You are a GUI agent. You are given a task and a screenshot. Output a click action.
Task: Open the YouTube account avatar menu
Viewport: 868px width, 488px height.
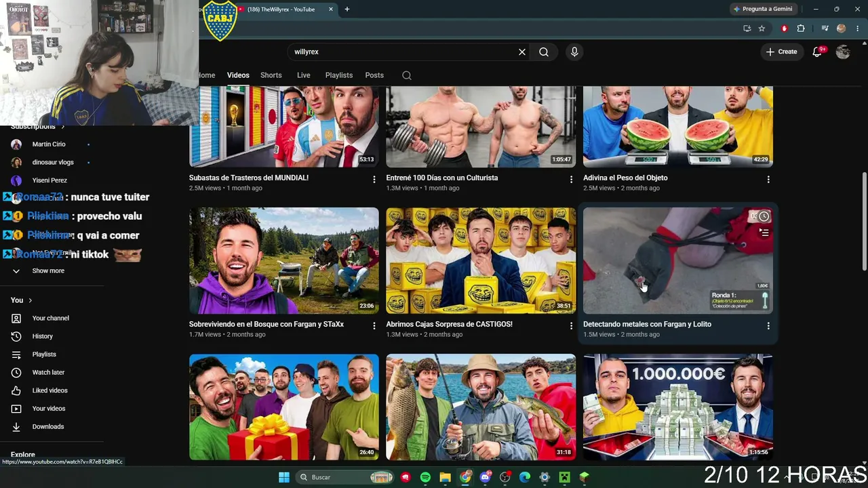[843, 52]
